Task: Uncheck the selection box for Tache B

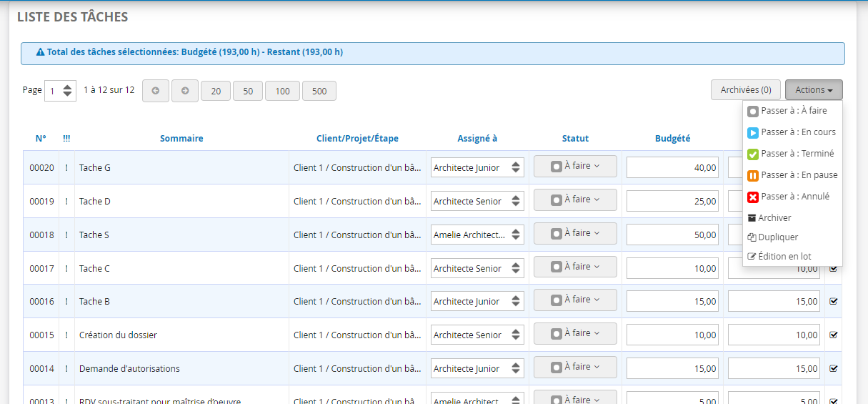Action: pyautogui.click(x=833, y=301)
